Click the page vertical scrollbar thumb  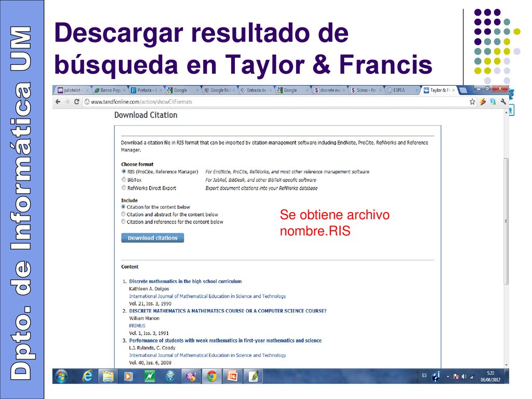click(x=506, y=221)
